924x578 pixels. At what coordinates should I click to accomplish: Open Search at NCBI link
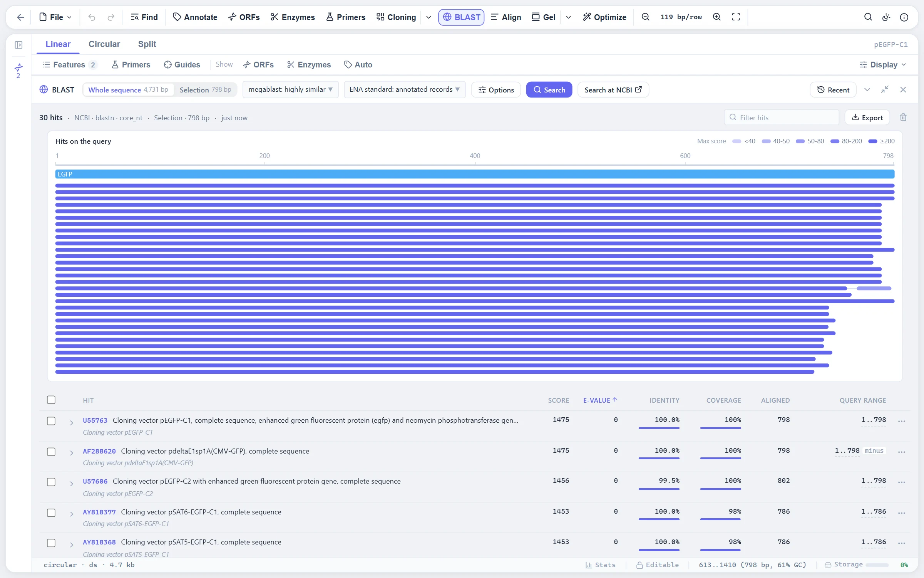[x=613, y=90]
